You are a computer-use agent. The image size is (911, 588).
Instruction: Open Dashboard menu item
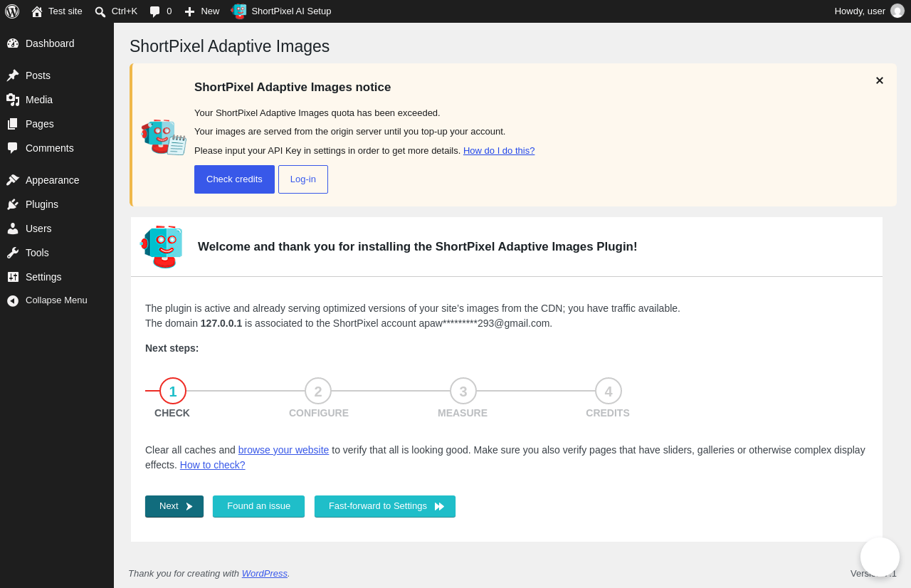(57, 43)
